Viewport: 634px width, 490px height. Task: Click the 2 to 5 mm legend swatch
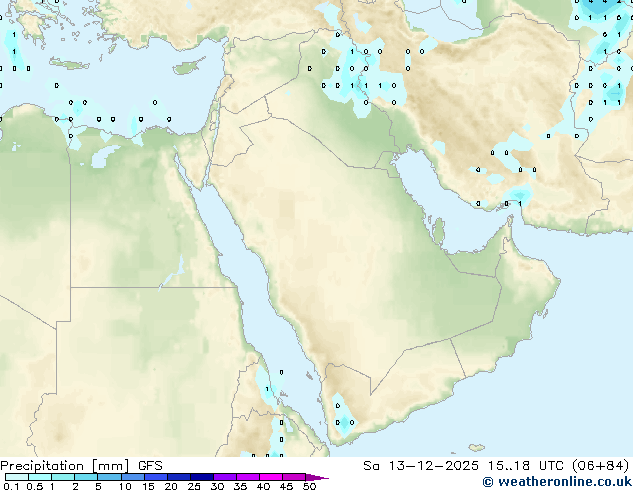coord(86,477)
